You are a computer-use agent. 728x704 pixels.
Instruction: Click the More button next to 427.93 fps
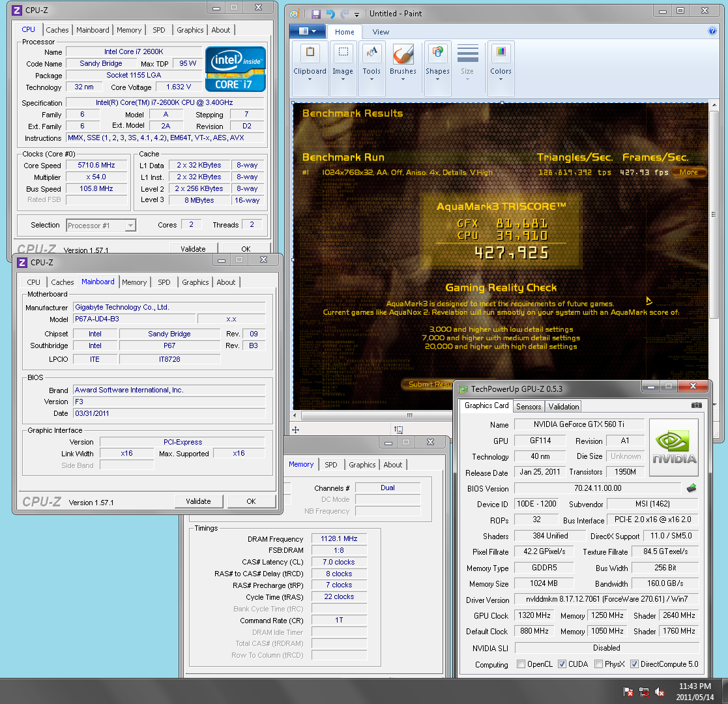pyautogui.click(x=689, y=172)
